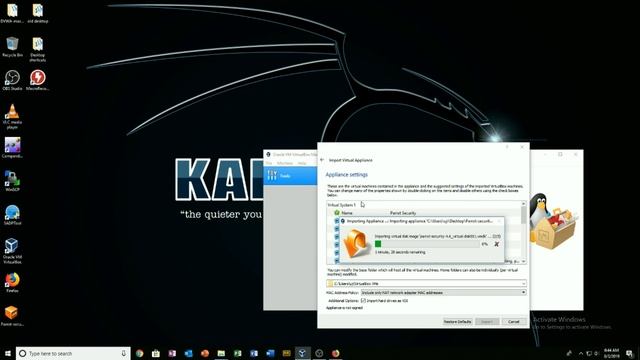Open the Parrot security desktop file icon
This screenshot has width=640, height=360.
(x=12, y=316)
